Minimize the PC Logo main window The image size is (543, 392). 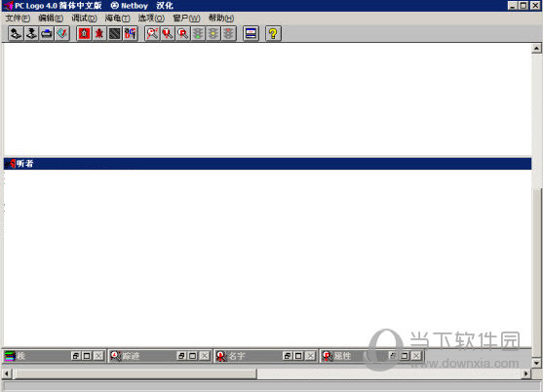(513, 6)
